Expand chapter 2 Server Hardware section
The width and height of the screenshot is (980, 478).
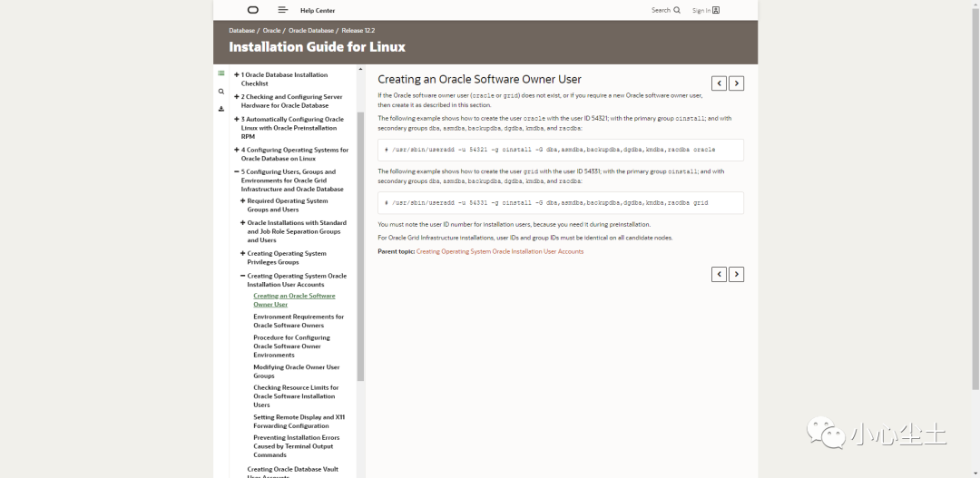(237, 97)
